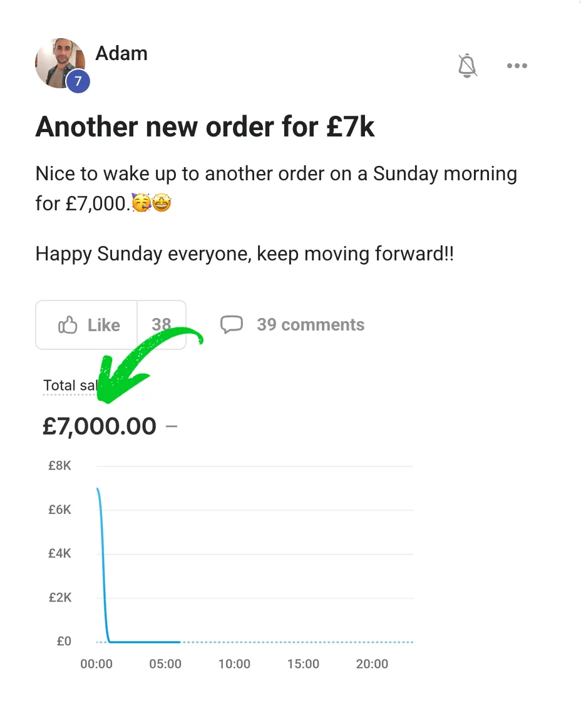Click the Total sales label
The width and height of the screenshot is (581, 728).
[69, 386]
